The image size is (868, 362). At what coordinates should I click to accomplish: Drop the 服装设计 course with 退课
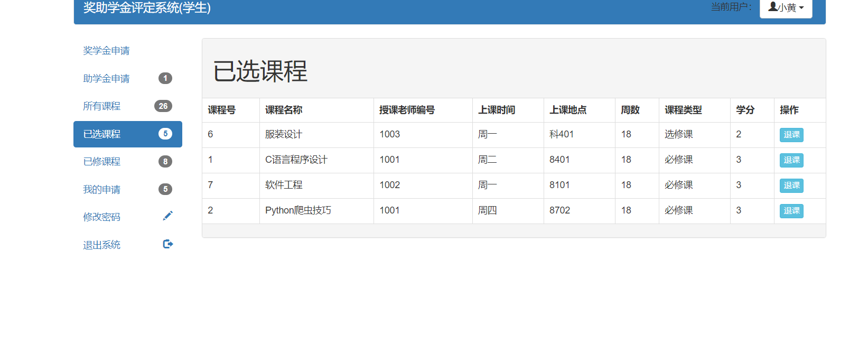[x=791, y=135]
